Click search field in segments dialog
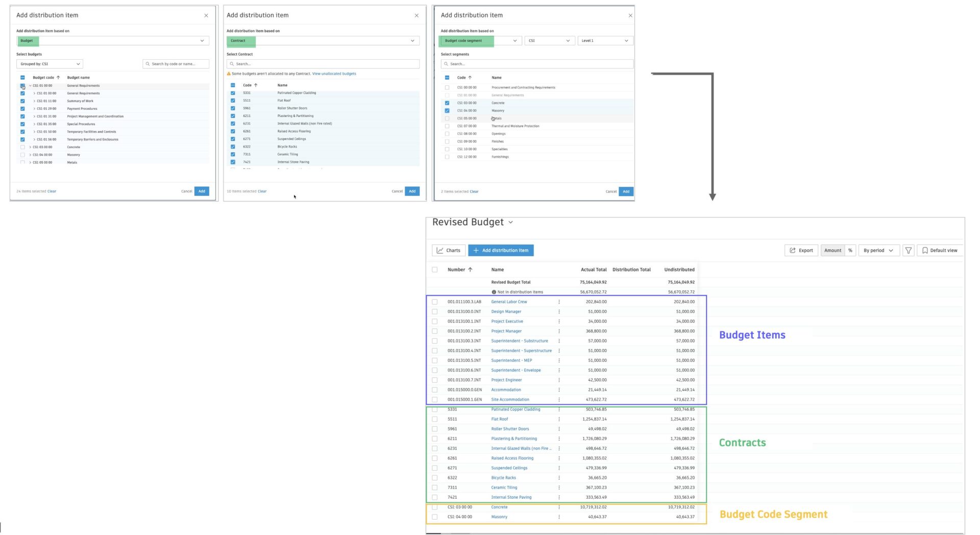The height and width of the screenshot is (535, 980). [537, 64]
